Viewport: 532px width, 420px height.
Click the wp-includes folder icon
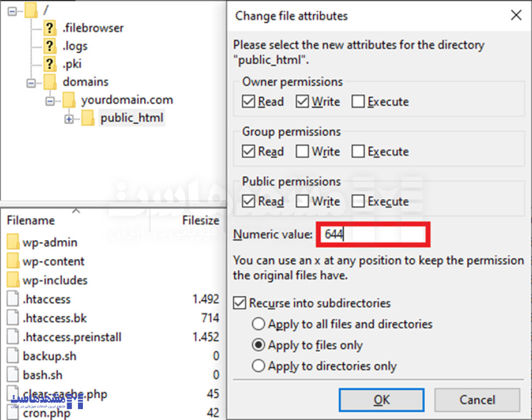[13, 280]
